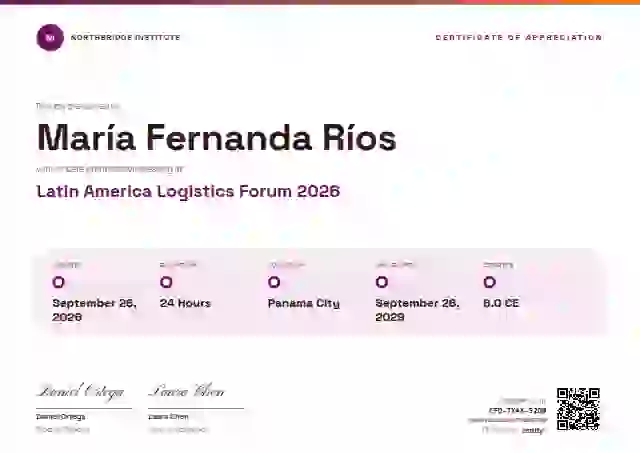Click the "NORTHBRIDGE INSTITUTE" header text
Screen dimensions: 640x453
coord(125,38)
